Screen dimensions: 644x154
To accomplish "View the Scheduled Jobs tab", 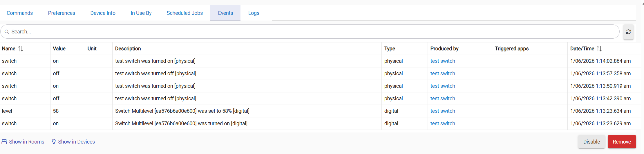I will [184, 13].
